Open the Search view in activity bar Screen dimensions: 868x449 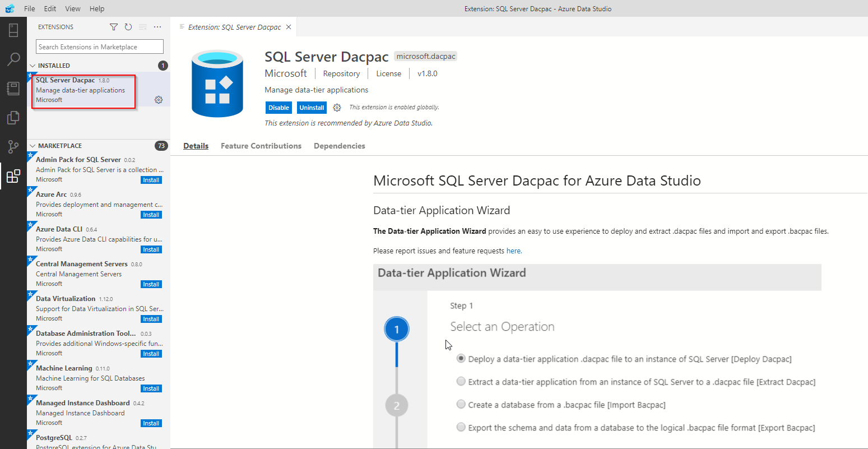pyautogui.click(x=13, y=59)
